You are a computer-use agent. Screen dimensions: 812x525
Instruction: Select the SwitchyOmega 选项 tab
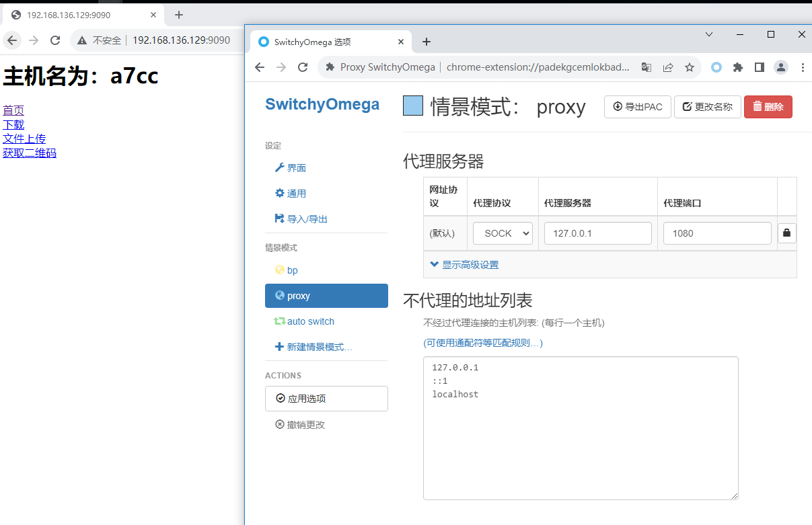pos(329,42)
